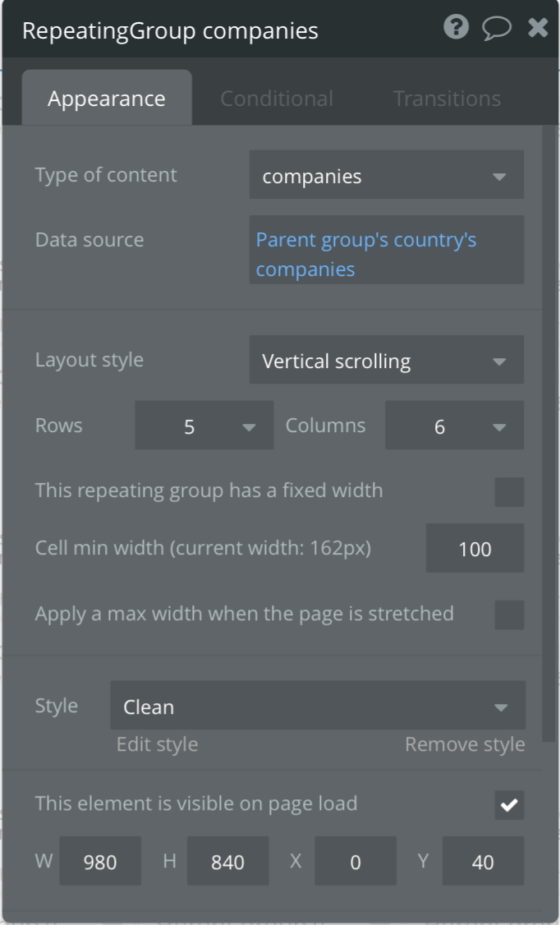Open the Transitions tab
The image size is (560, 925).
point(447,99)
